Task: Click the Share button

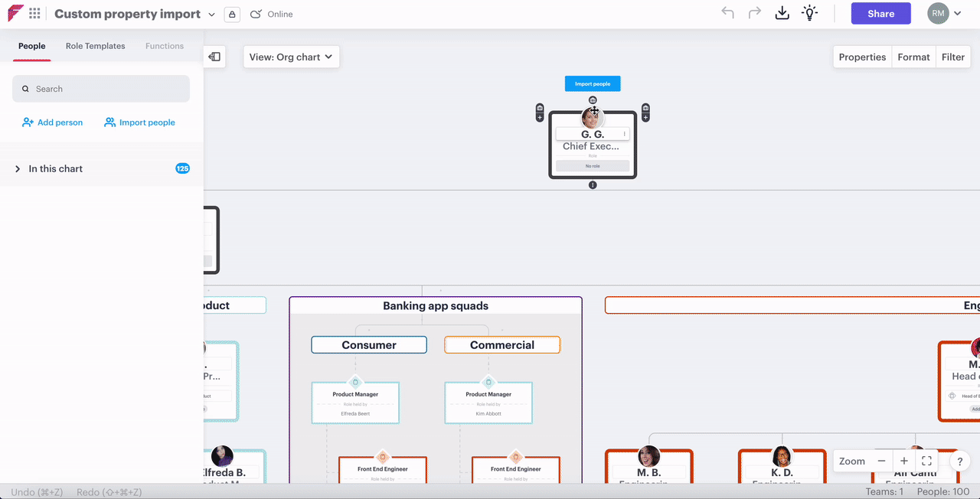Action: pos(880,14)
